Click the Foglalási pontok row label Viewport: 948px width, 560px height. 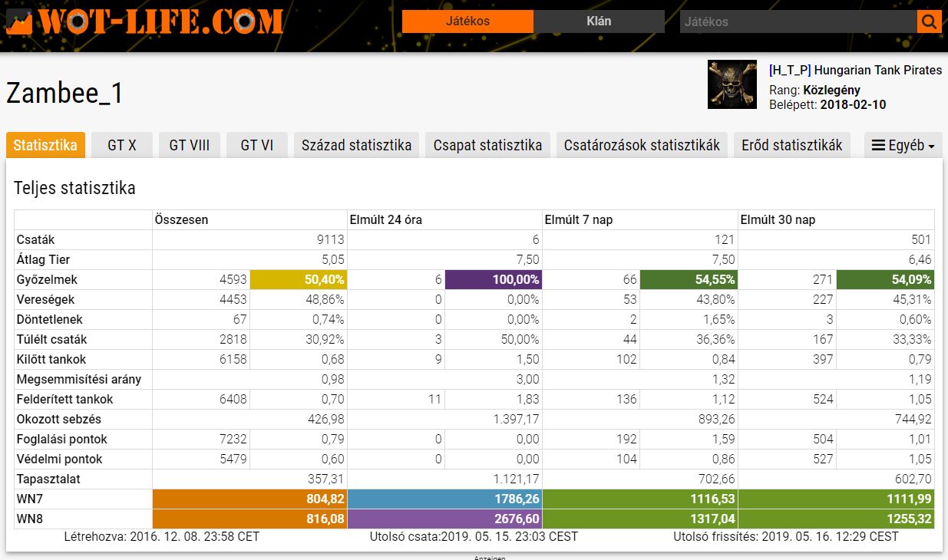click(62, 440)
